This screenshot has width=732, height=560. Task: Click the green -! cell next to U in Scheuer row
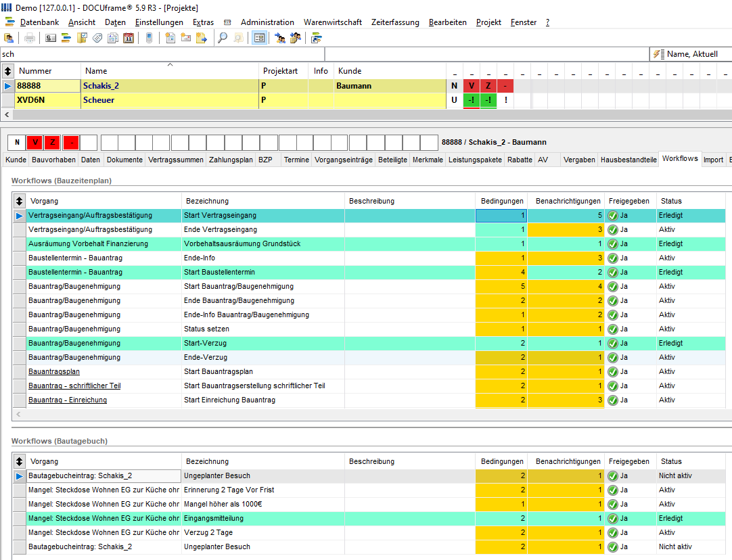tap(472, 100)
